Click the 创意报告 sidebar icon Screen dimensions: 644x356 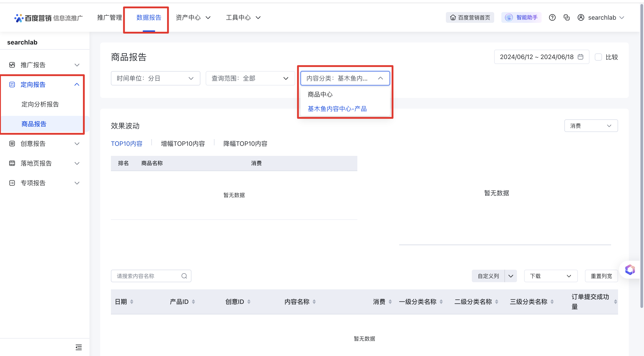pos(12,144)
